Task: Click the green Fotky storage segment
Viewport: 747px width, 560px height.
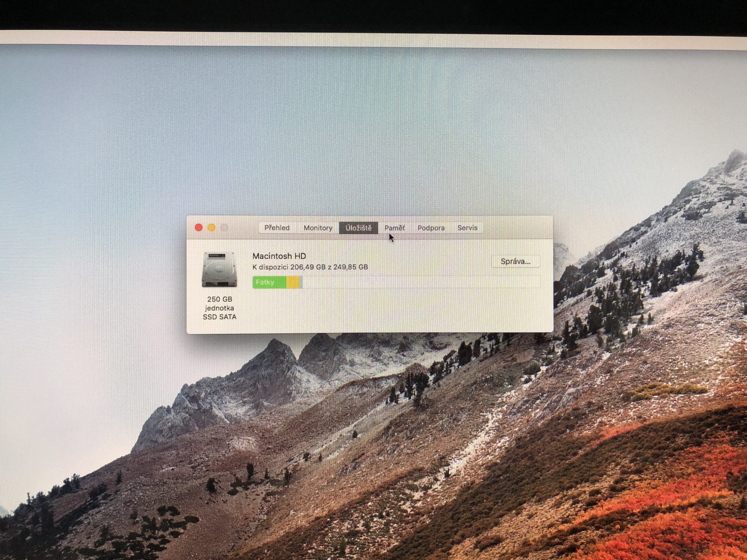Action: (x=269, y=282)
